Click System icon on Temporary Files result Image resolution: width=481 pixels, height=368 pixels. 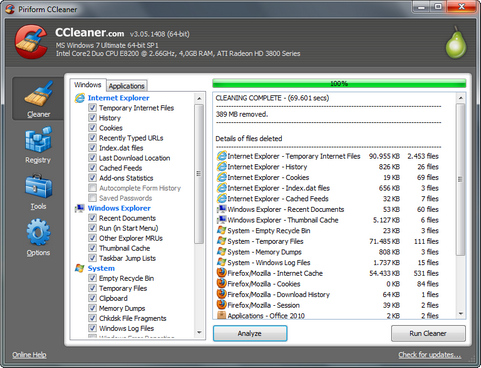[x=221, y=241]
